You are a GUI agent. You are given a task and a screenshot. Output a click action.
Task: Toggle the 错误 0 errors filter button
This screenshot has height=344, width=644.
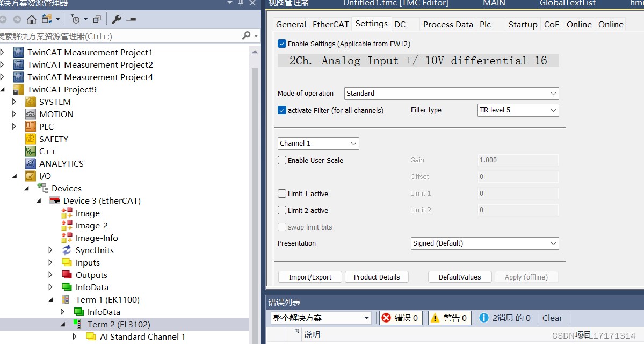[401, 318]
